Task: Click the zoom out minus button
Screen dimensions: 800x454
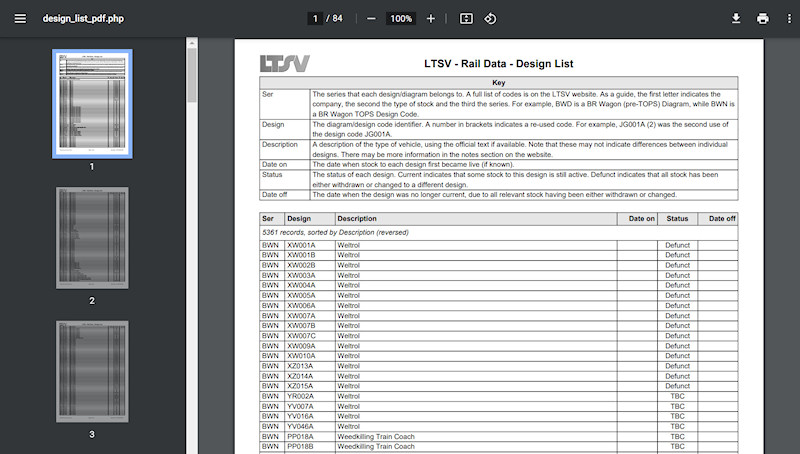Action: pyautogui.click(x=371, y=19)
